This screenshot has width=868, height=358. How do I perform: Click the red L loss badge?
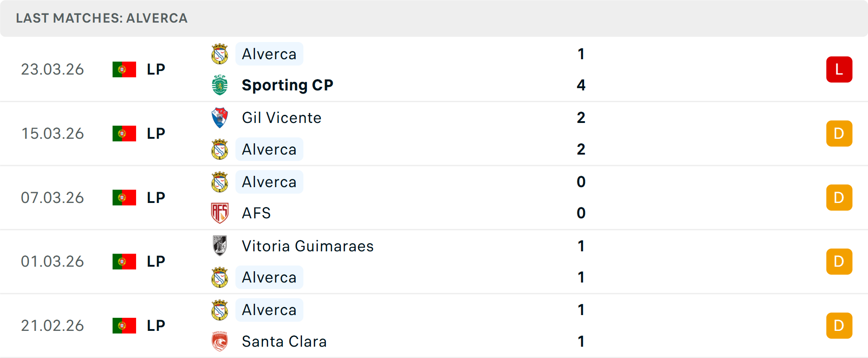[x=839, y=70]
